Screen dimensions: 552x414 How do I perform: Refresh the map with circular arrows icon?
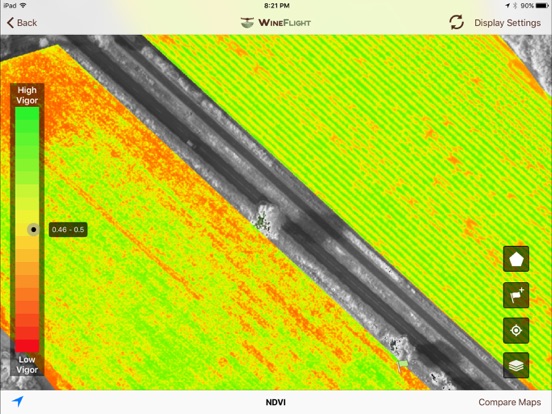click(456, 23)
